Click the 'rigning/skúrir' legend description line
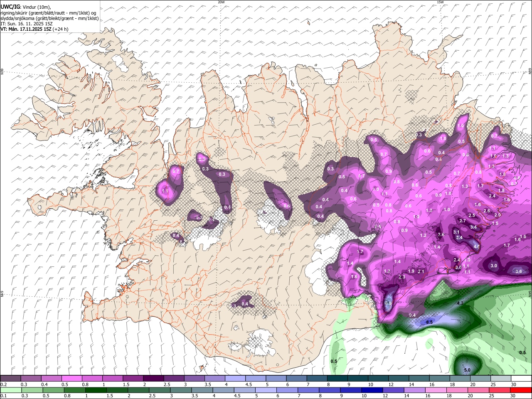 (49, 13)
